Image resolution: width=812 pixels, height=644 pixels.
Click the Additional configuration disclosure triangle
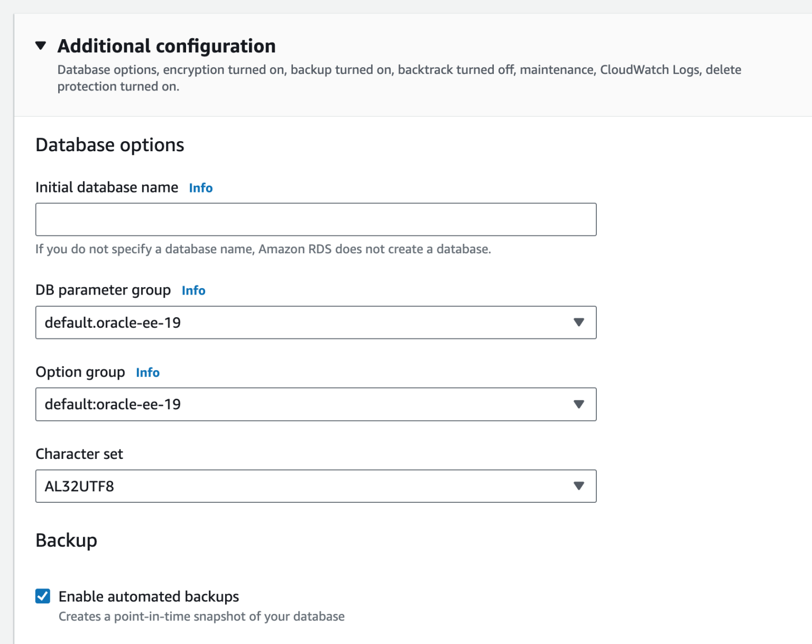tap(41, 46)
